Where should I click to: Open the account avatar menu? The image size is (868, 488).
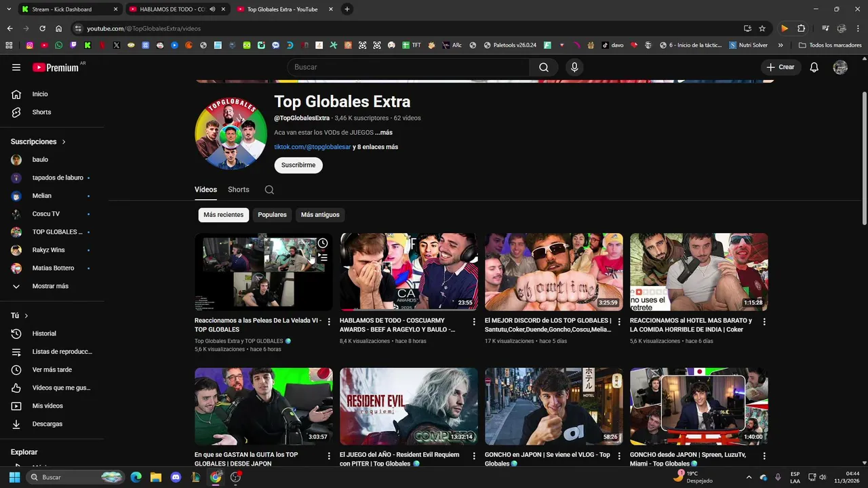click(840, 67)
